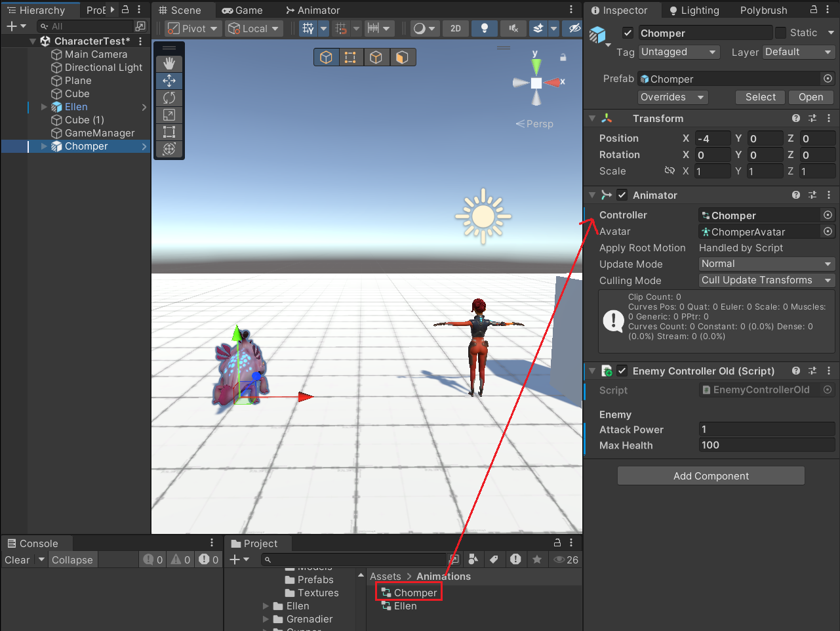Viewport: 840px width, 631px height.
Task: Open the Layer Default dropdown
Action: coord(799,52)
